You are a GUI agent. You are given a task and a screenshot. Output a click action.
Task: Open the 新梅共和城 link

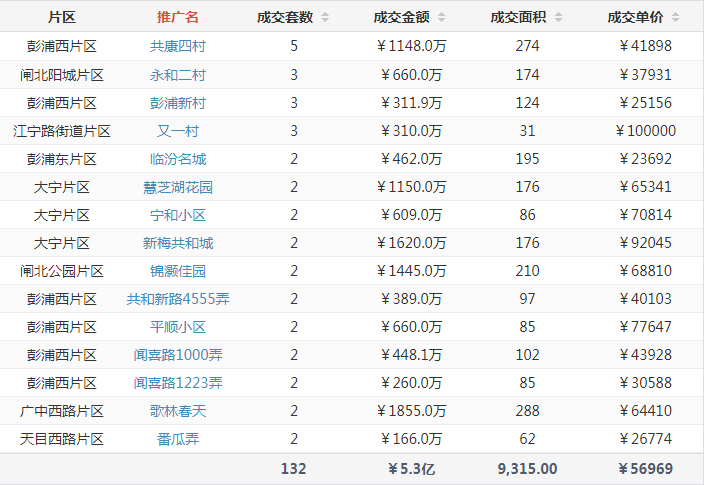tap(178, 243)
